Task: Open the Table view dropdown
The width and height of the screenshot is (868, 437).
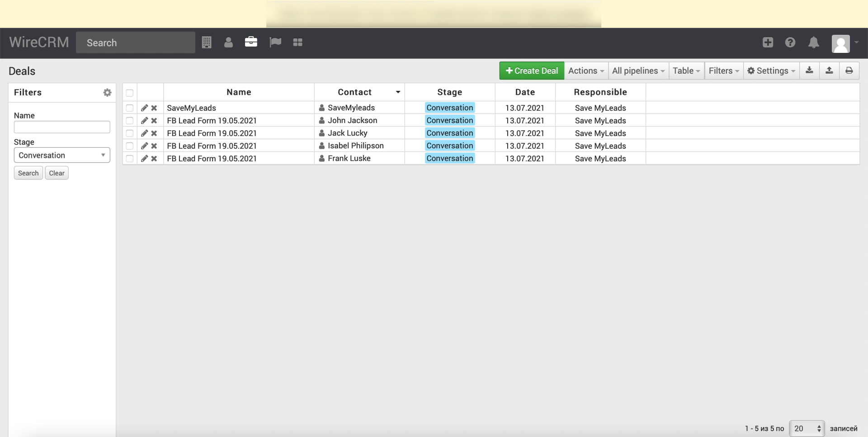Action: coord(686,70)
